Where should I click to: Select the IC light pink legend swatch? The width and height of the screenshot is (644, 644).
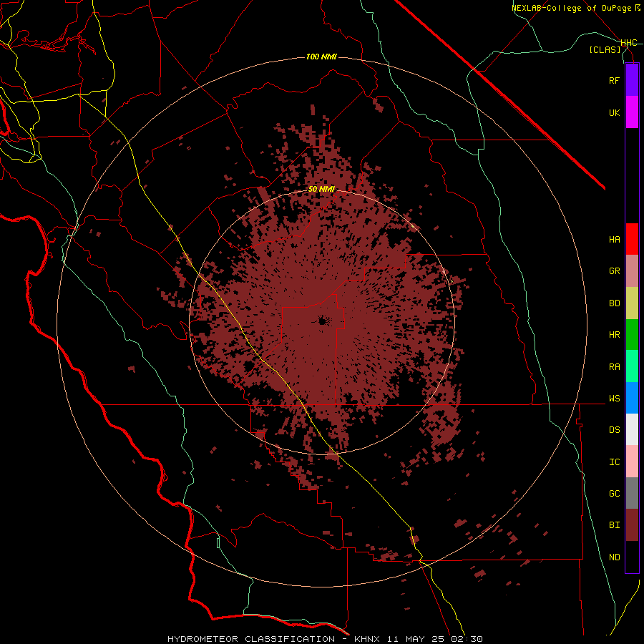pos(632,462)
